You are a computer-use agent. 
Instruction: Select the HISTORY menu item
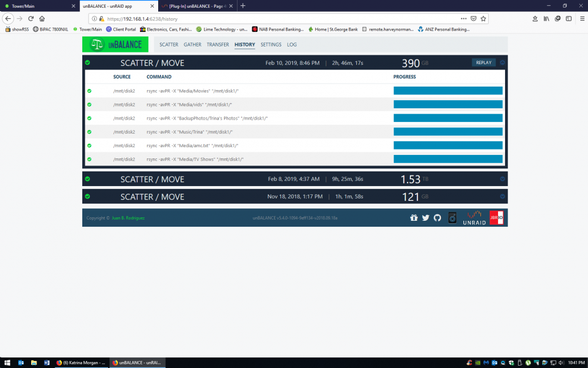(x=245, y=44)
